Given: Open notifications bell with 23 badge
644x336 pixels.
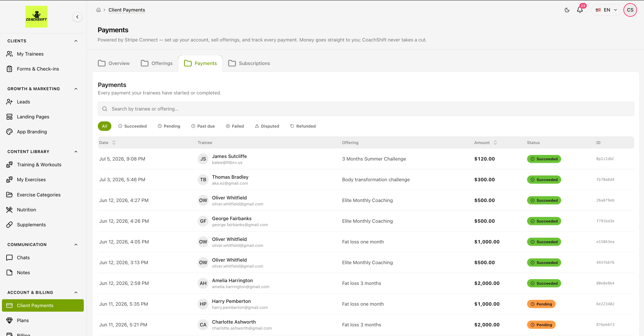Looking at the screenshot, I should point(580,9).
